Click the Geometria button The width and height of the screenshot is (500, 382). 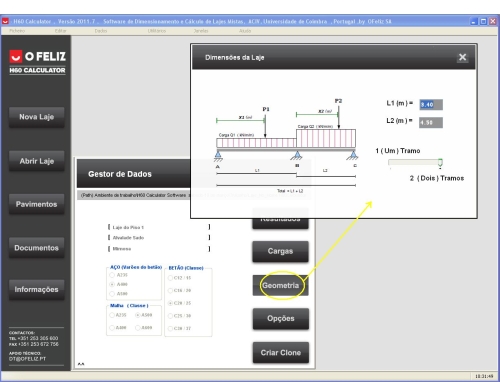coord(280,285)
